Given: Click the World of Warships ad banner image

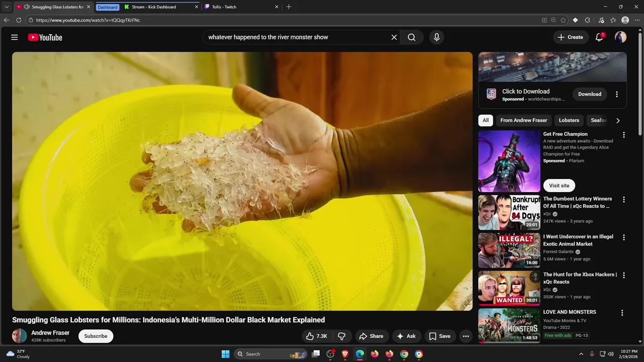Looking at the screenshot, I should [552, 67].
